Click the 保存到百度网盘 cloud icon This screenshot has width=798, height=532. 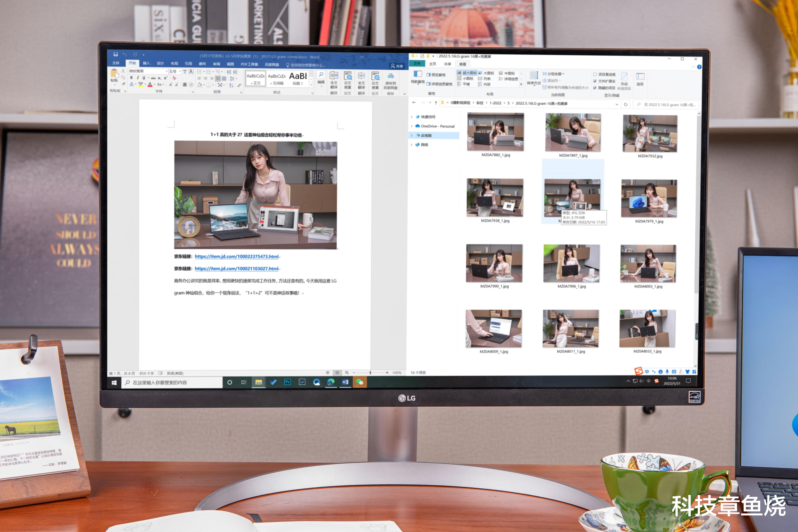391,76
